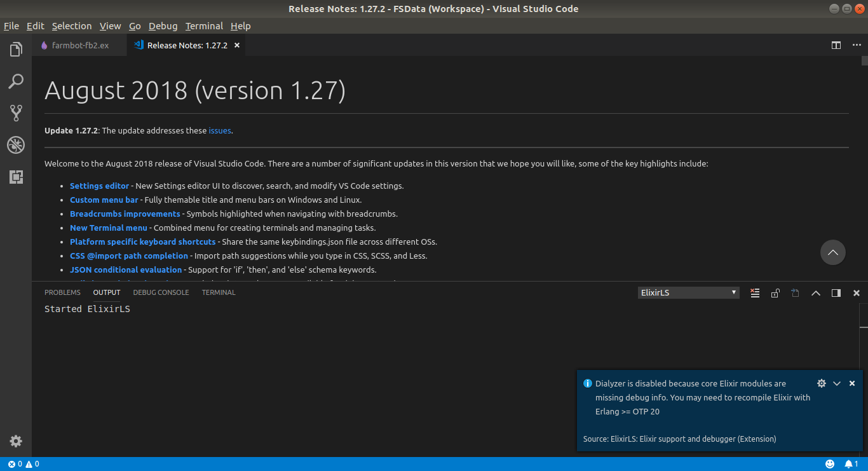The height and width of the screenshot is (471, 868).
Task: Open the editor more actions menu
Action: point(857,45)
